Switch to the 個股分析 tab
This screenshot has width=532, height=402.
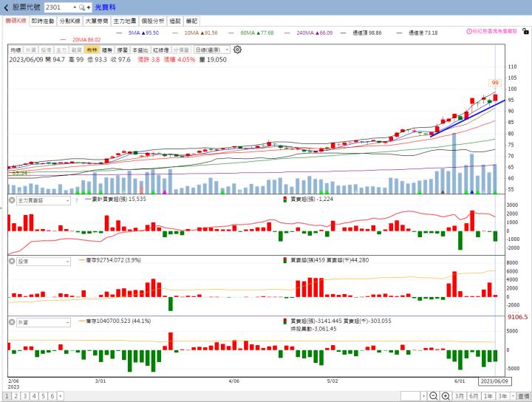point(153,21)
